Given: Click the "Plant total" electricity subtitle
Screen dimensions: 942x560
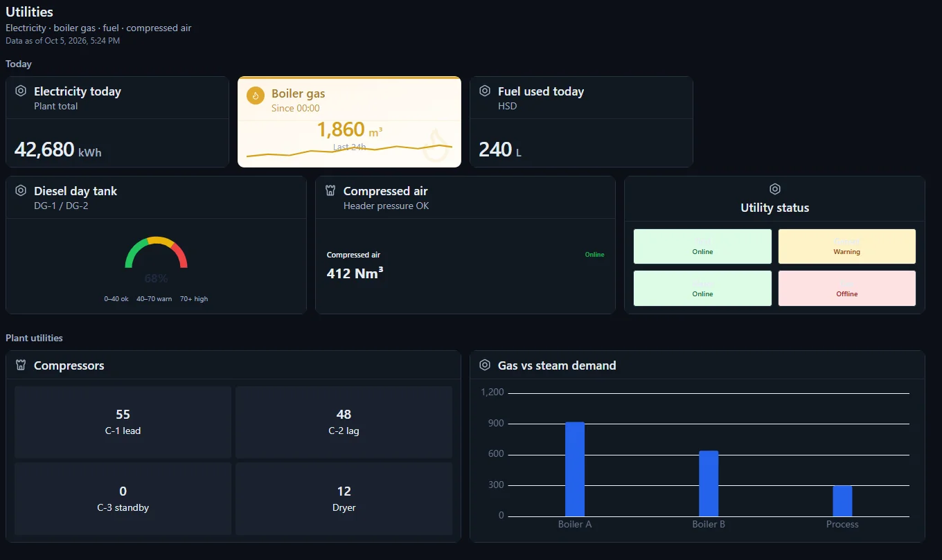Looking at the screenshot, I should [x=56, y=106].
